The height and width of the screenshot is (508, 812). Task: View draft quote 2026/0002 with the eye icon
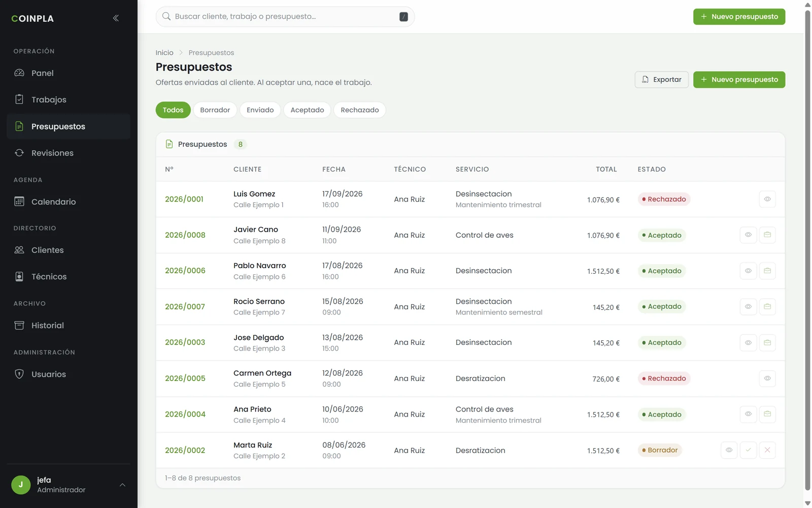point(729,450)
